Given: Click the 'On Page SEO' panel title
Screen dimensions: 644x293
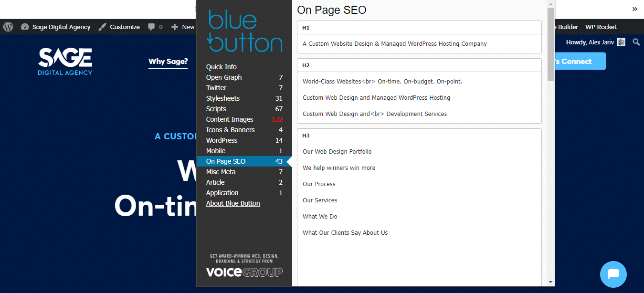Looking at the screenshot, I should click(x=332, y=10).
